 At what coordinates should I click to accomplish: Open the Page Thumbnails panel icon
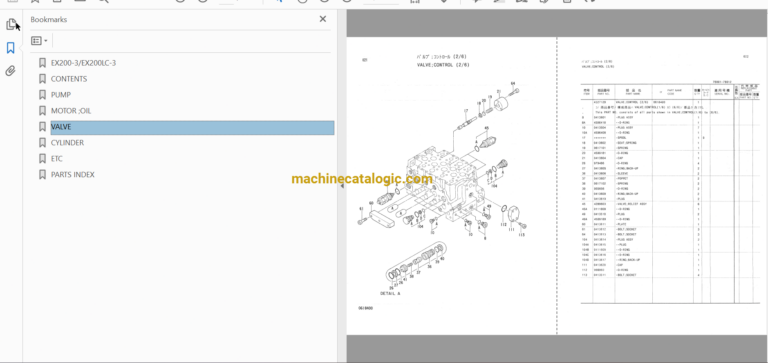click(11, 24)
